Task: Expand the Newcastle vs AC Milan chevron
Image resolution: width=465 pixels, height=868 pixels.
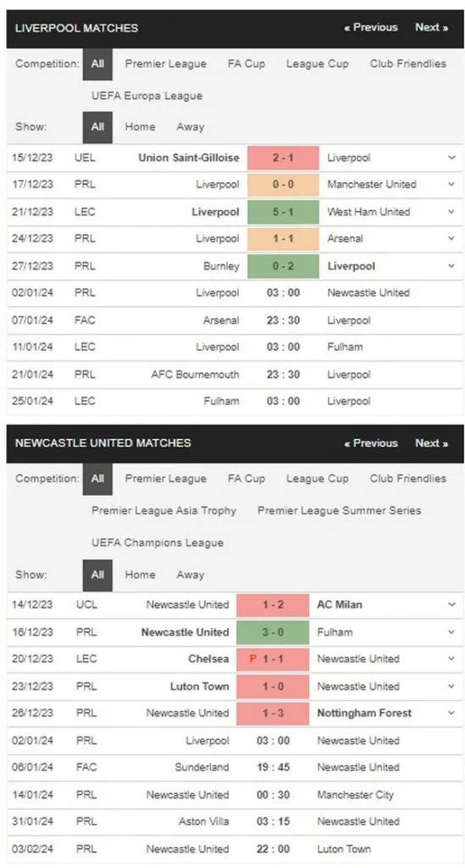Action: tap(451, 604)
